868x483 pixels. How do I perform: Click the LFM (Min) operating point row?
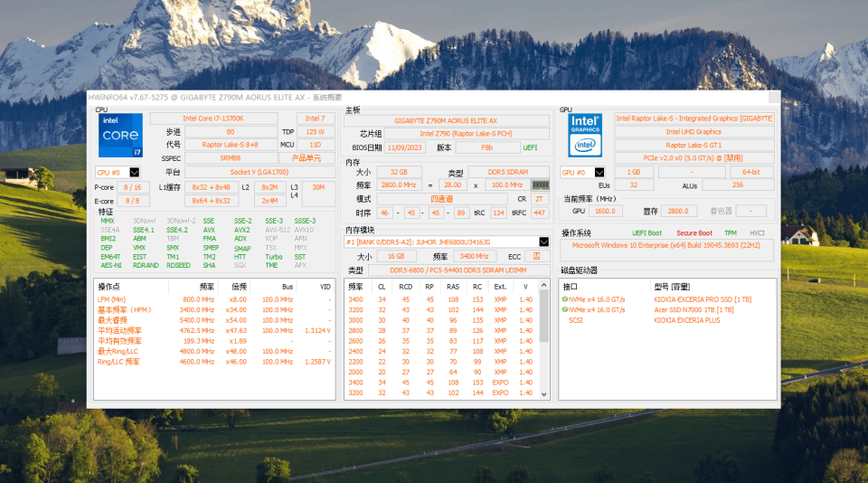click(x=214, y=299)
